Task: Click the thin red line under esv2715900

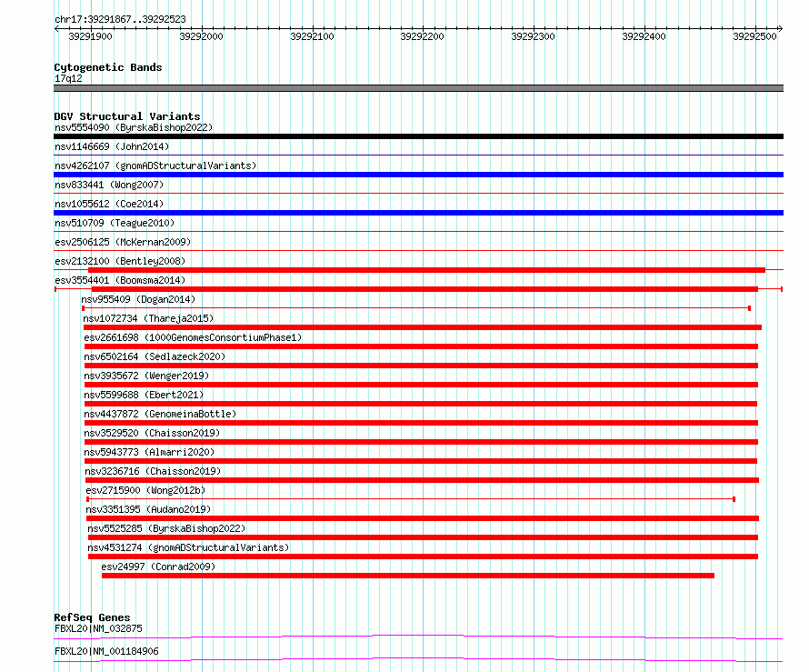Action: (x=411, y=499)
